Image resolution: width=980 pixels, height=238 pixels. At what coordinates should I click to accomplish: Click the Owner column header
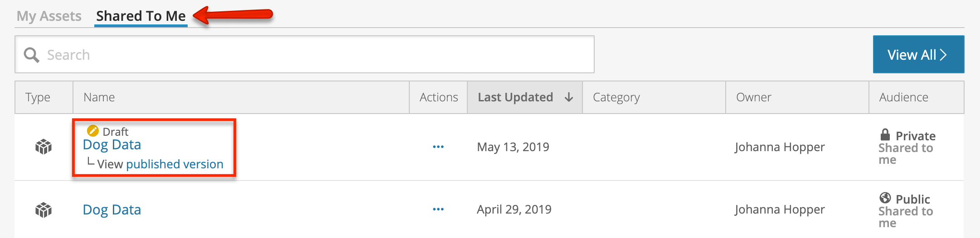[x=753, y=97]
